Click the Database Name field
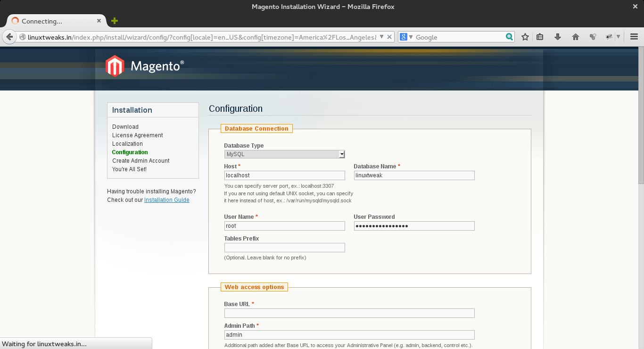 coord(414,175)
